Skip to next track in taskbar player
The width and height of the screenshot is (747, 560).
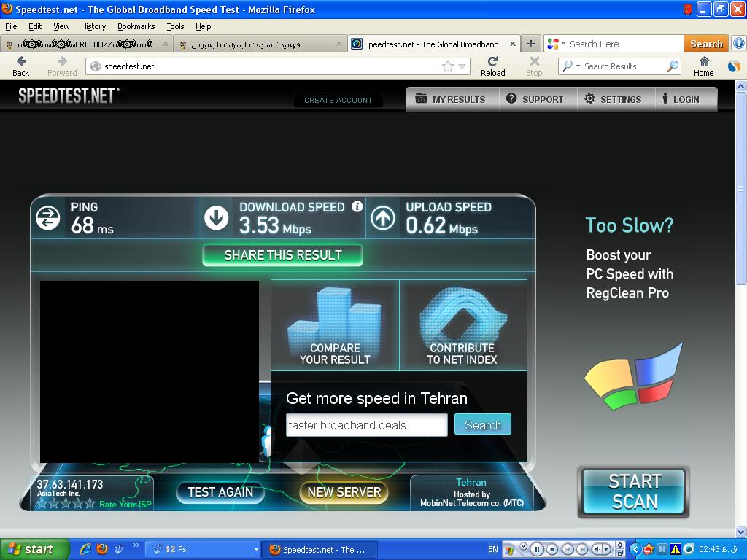click(582, 550)
